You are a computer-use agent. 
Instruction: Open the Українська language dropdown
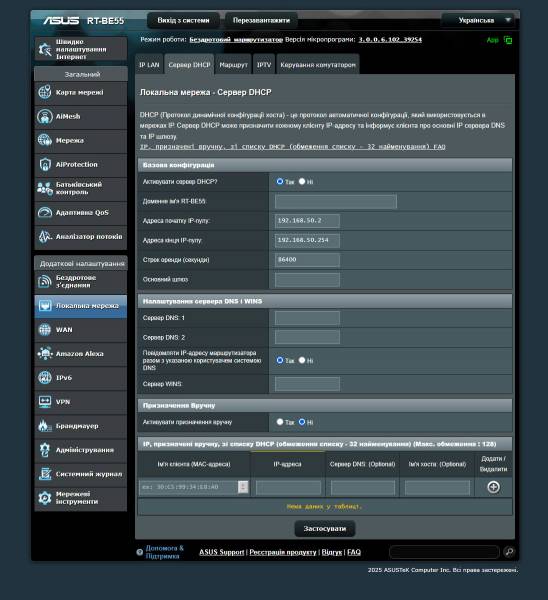(x=478, y=20)
